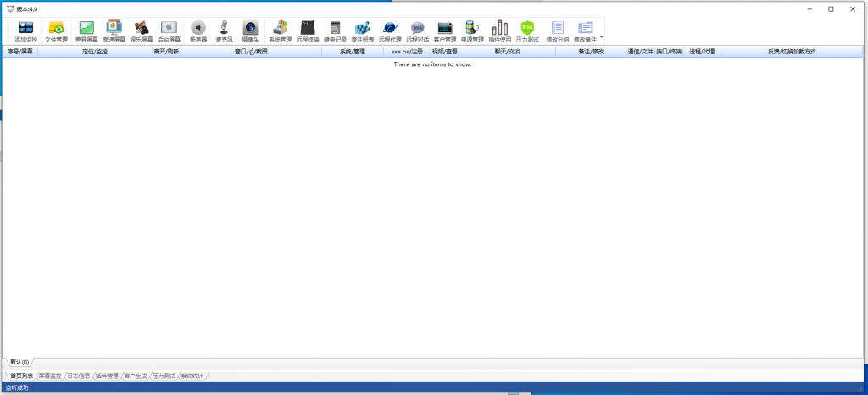Go to the 首页列表 home list tab
The height and width of the screenshot is (395, 868).
[x=21, y=376]
